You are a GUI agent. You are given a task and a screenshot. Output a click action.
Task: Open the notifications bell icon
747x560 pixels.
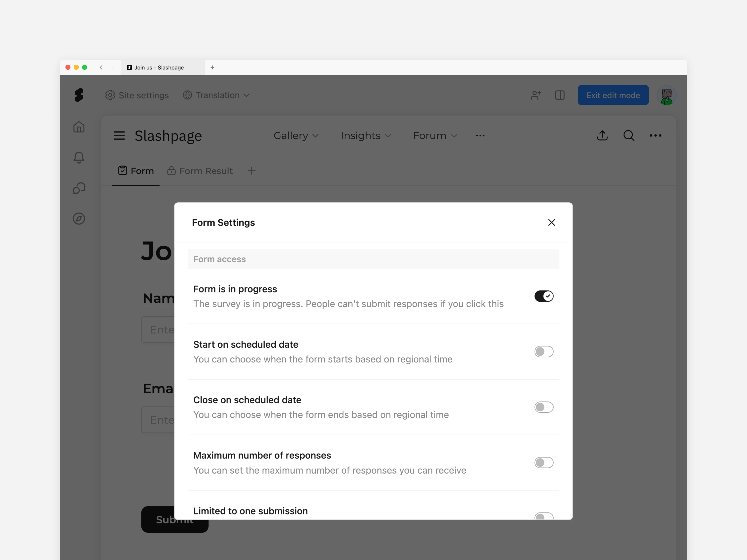79,157
